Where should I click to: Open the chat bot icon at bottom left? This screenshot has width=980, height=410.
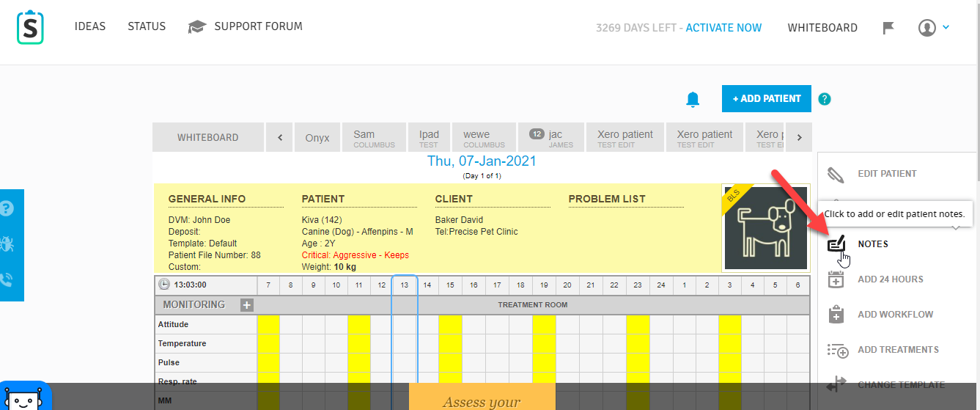pos(25,398)
